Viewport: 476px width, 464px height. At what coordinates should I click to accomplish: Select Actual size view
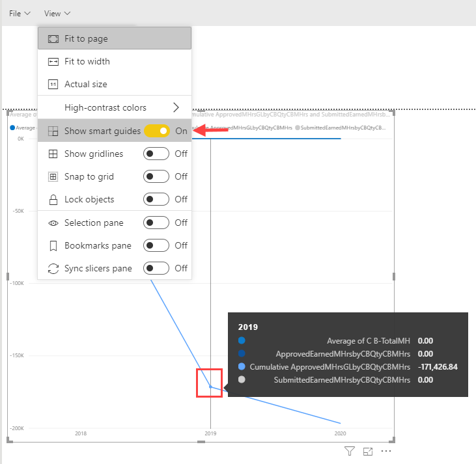(115, 84)
